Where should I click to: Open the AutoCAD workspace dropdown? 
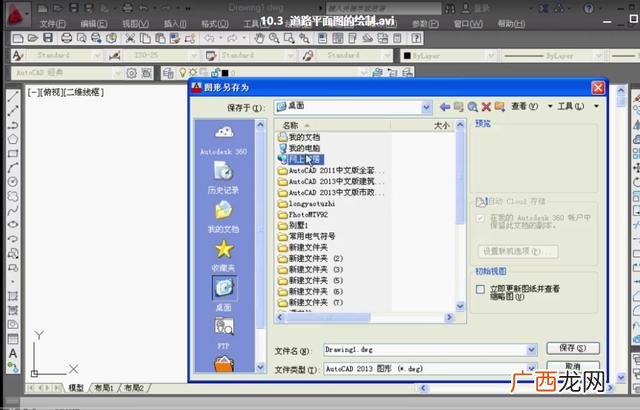[x=118, y=73]
